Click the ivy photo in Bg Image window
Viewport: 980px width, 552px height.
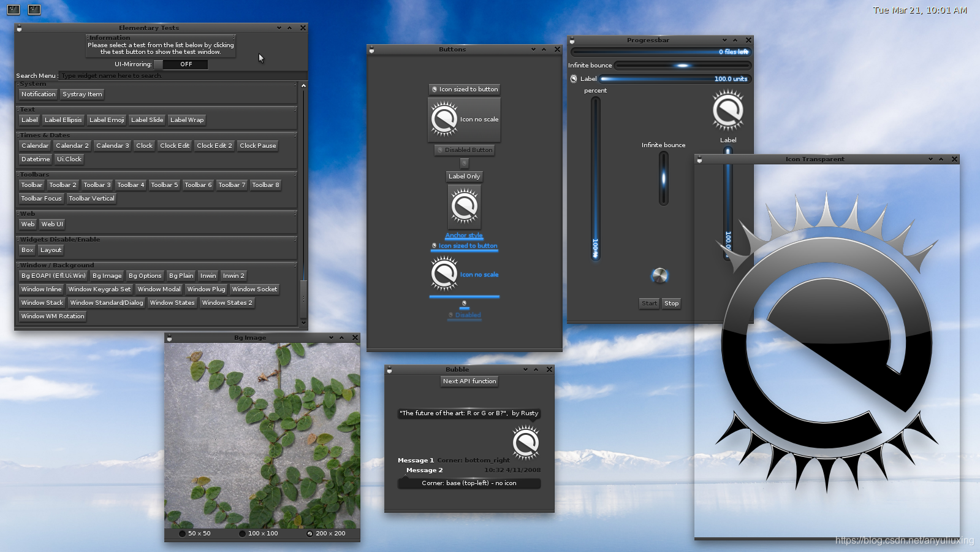[x=262, y=435]
